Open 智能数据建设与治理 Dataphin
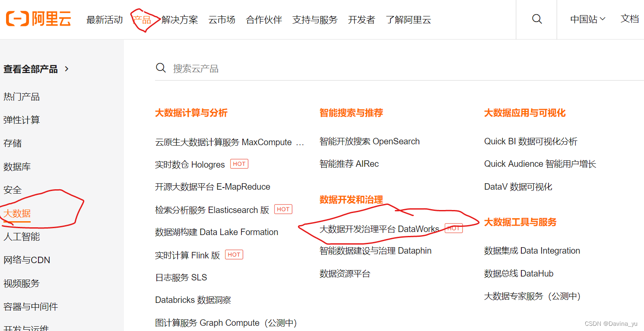 pos(375,251)
